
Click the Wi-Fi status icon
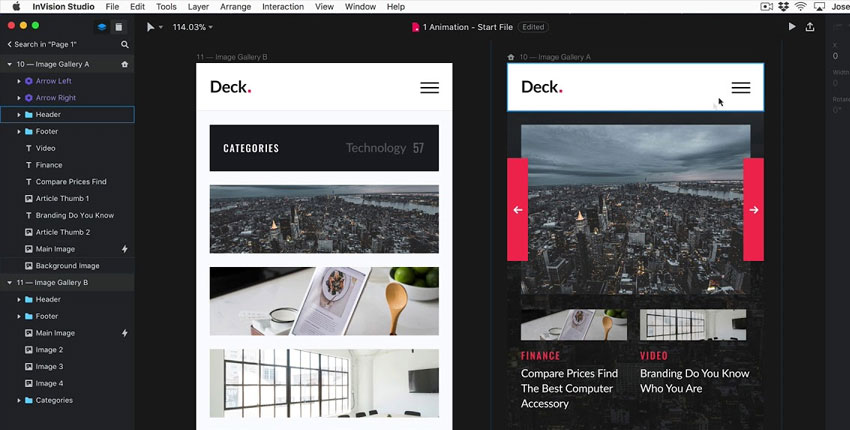coord(801,7)
